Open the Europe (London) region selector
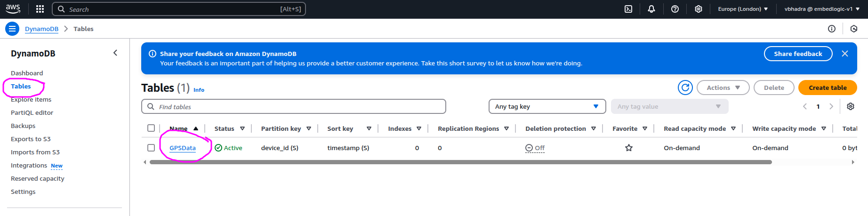 pos(742,9)
